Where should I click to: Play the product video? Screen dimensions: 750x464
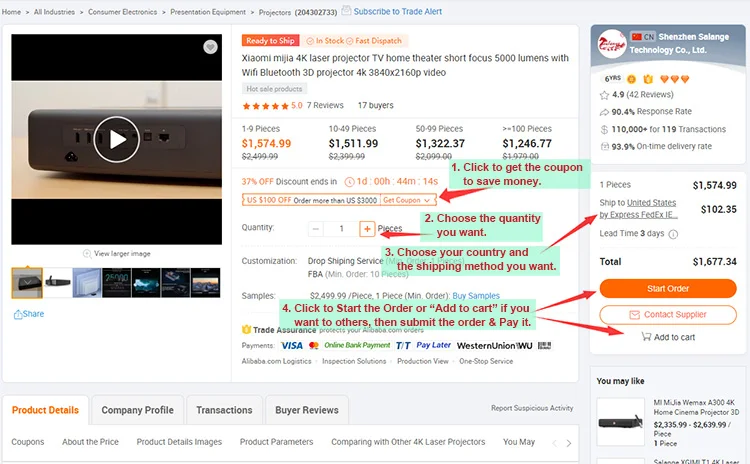(117, 140)
